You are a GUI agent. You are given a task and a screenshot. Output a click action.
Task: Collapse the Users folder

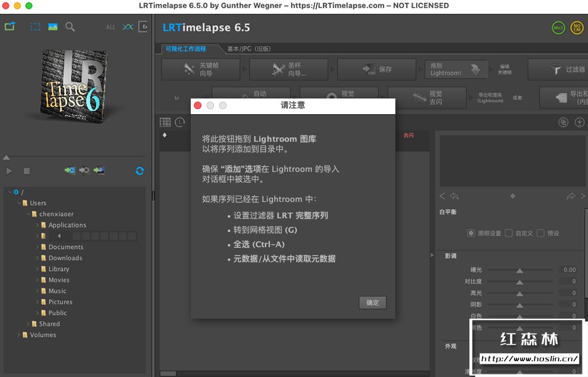click(19, 203)
